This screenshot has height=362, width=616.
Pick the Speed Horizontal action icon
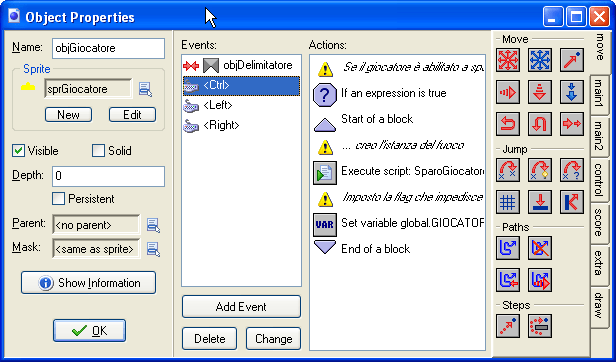point(508,92)
